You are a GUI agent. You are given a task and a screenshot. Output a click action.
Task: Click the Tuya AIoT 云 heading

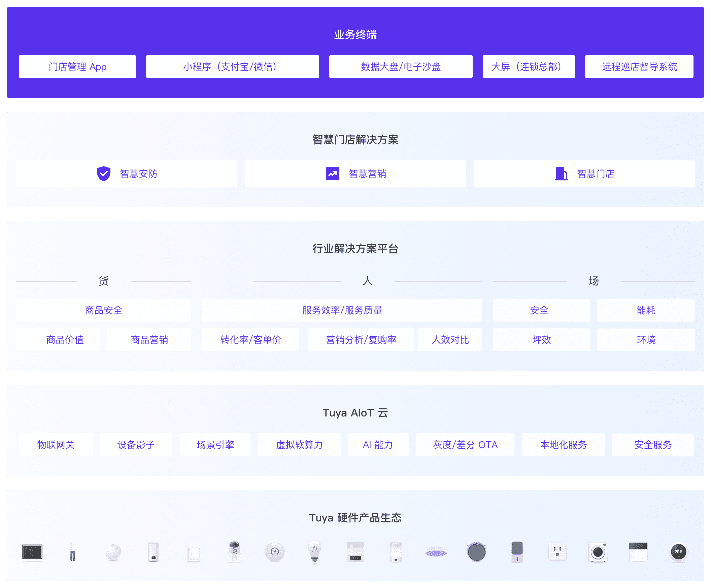[355, 413]
